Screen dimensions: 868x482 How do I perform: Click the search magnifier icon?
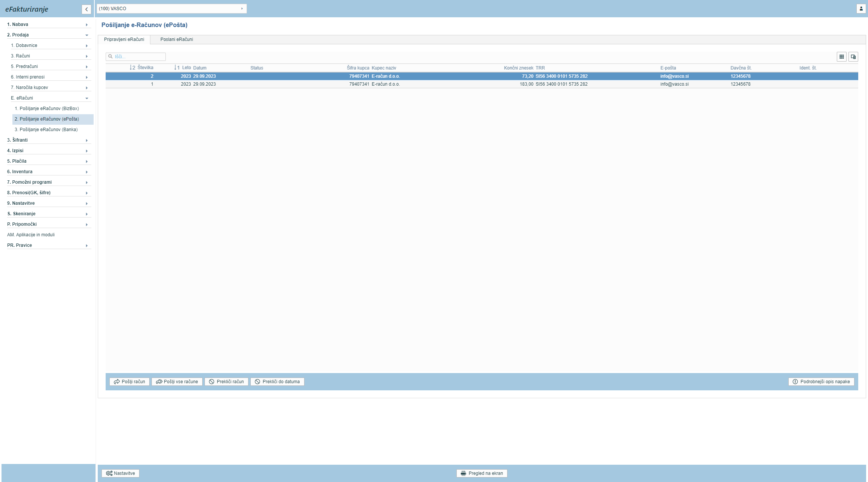click(x=111, y=57)
